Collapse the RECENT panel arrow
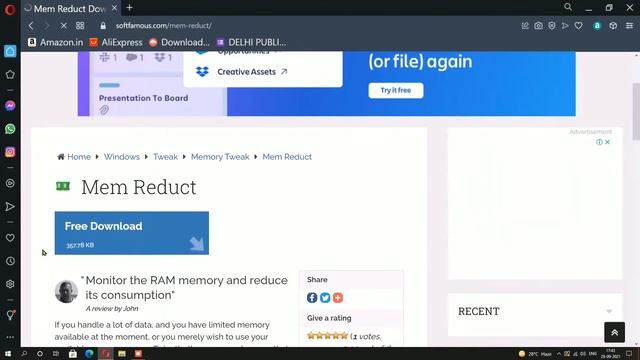 click(609, 311)
